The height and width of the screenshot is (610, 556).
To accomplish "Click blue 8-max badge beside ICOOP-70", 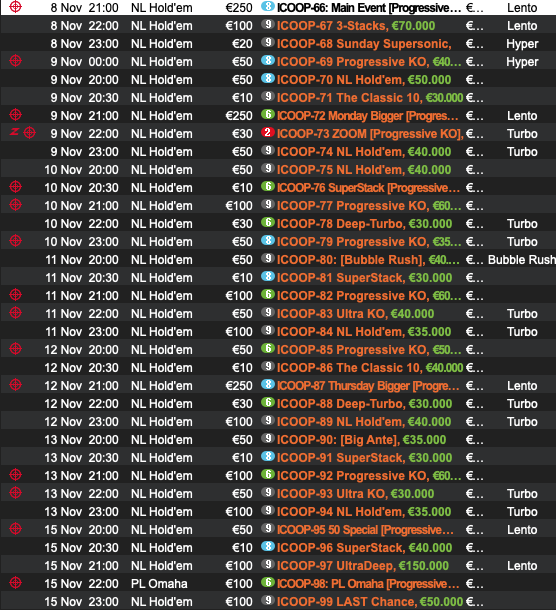I will point(268,79).
